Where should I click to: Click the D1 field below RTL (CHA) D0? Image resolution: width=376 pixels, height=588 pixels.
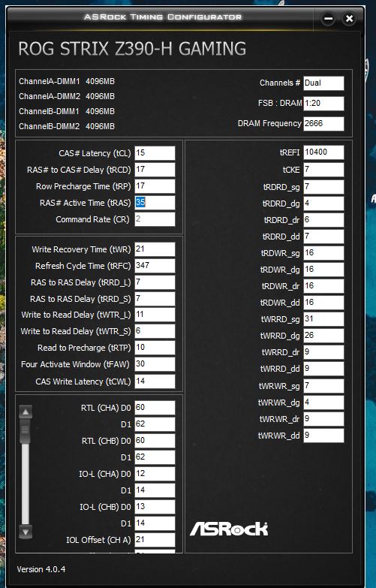pyautogui.click(x=155, y=424)
